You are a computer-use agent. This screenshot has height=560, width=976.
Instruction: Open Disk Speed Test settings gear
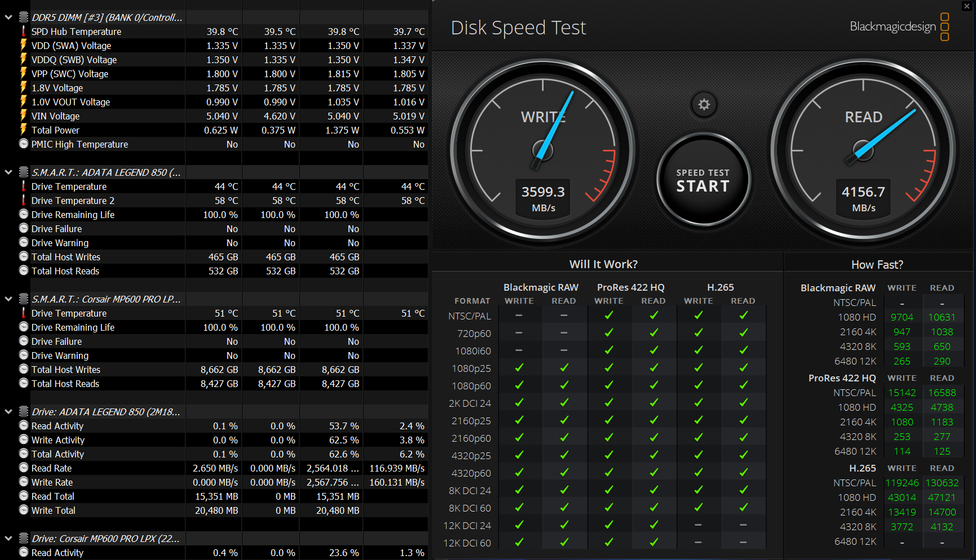pos(704,104)
